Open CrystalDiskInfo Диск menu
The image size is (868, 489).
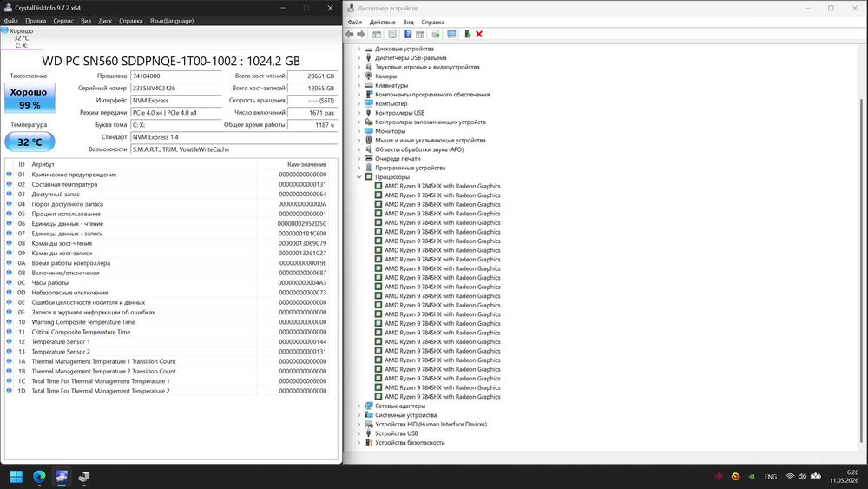pyautogui.click(x=105, y=21)
